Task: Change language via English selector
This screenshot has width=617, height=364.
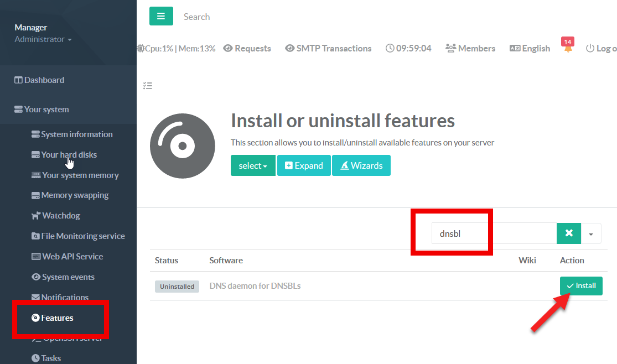Action: point(530,49)
